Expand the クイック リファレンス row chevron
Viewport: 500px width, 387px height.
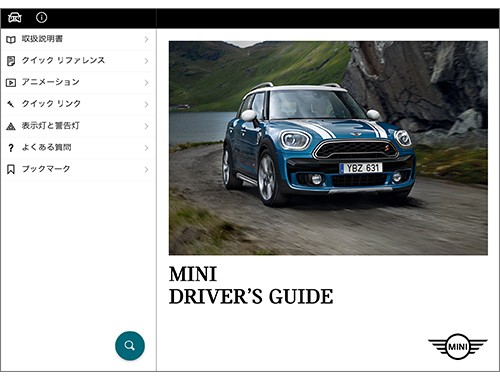(x=146, y=61)
